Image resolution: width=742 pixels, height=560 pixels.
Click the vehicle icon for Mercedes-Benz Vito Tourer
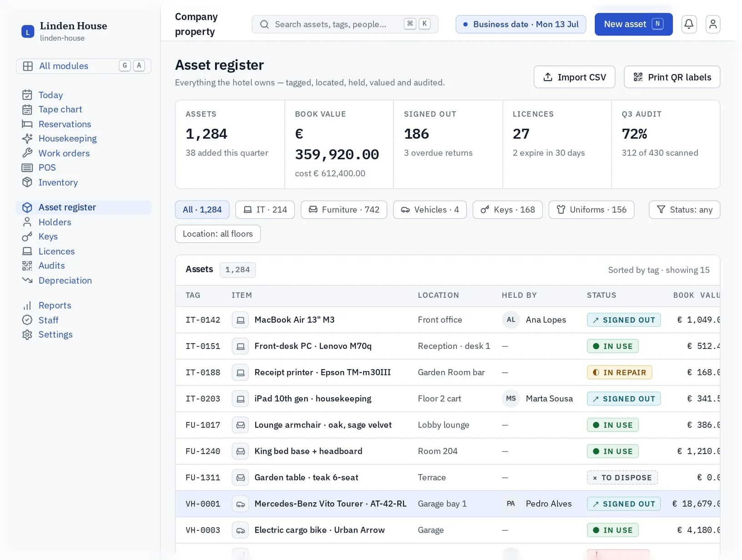click(x=241, y=504)
